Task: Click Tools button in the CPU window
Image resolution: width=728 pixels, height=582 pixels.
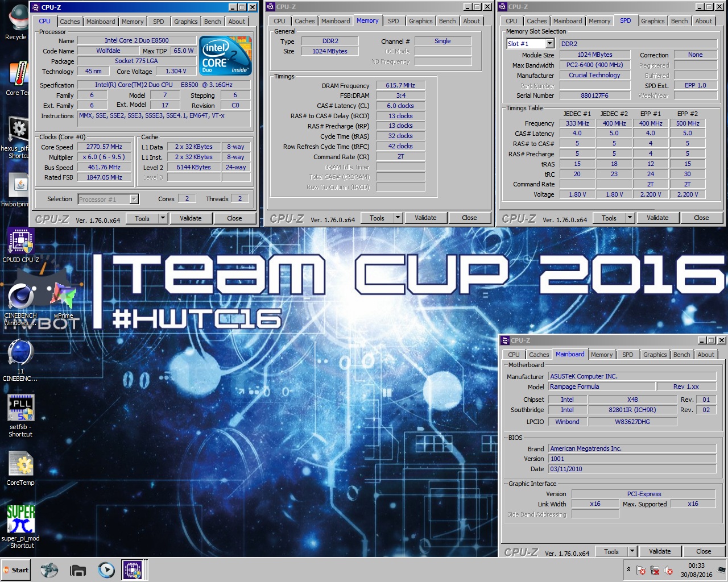Action: point(142,218)
